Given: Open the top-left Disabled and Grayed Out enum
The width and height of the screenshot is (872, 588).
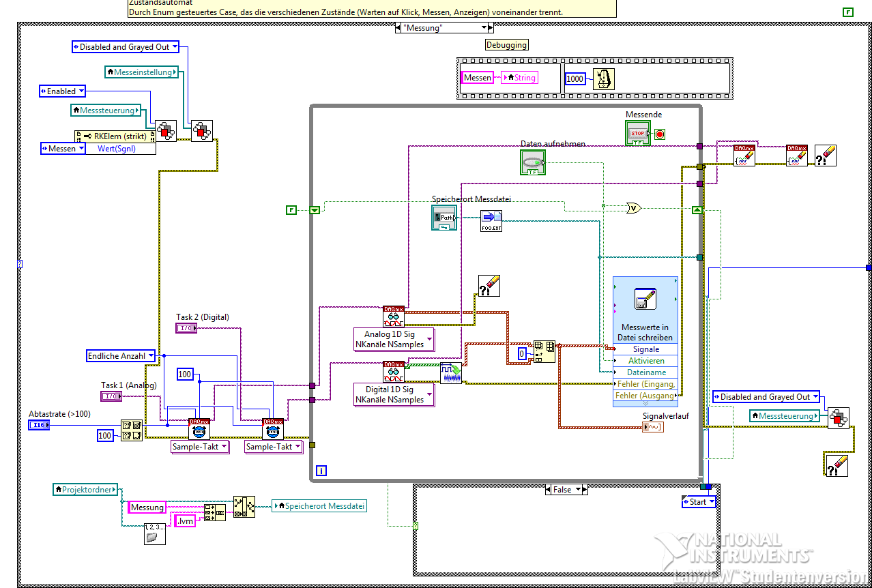Looking at the screenshot, I should (126, 47).
